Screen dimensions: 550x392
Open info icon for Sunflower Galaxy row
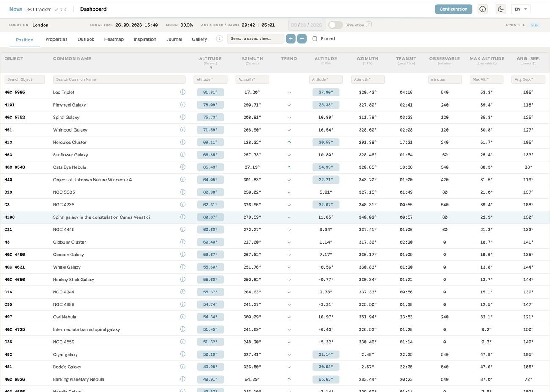[x=183, y=154]
